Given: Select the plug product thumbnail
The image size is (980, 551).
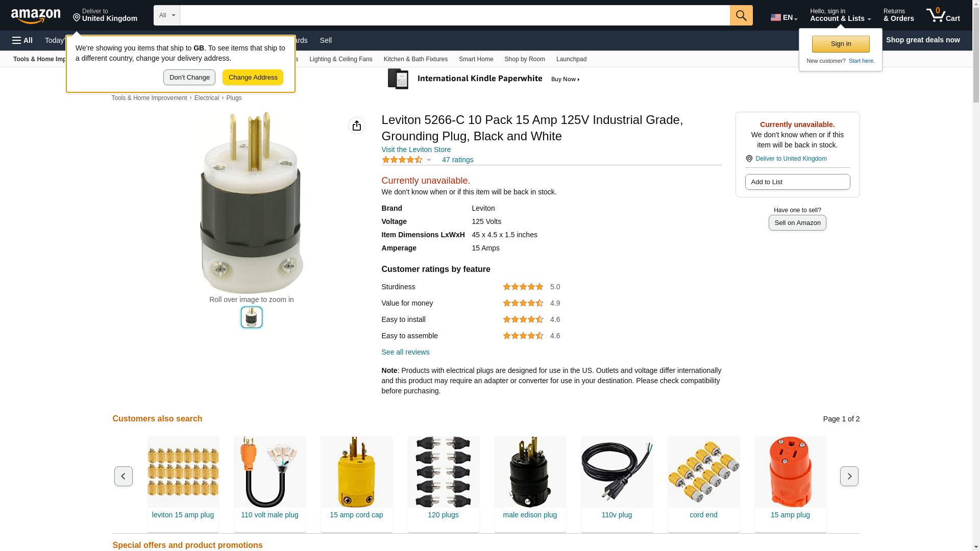Looking at the screenshot, I should pyautogui.click(x=252, y=317).
